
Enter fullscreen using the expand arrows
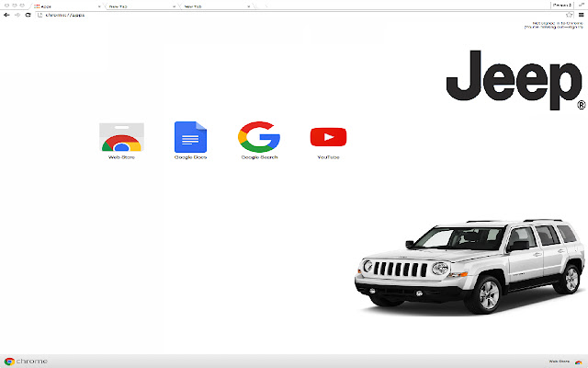point(582,5)
